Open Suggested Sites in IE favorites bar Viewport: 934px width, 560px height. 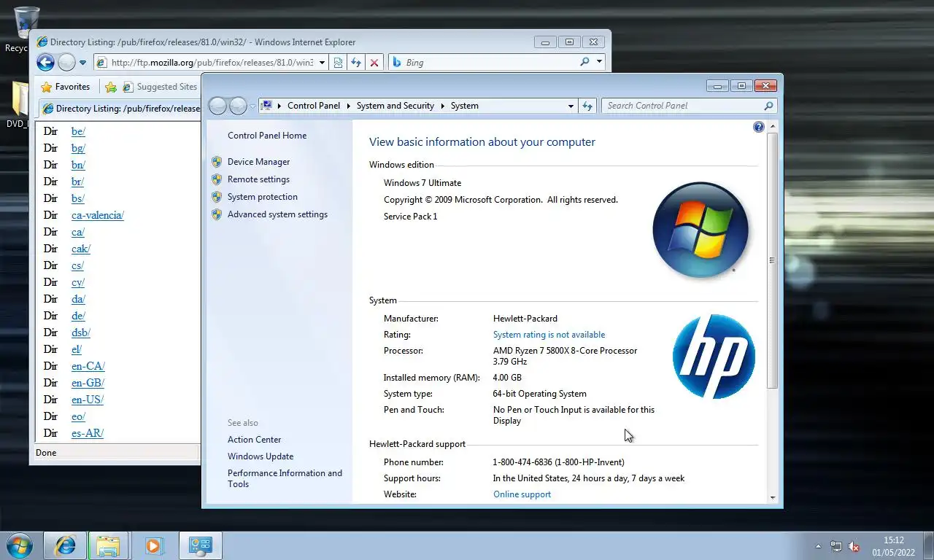click(x=160, y=87)
